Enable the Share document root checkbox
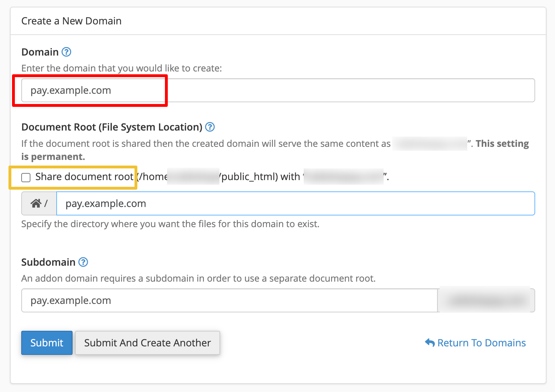555x392 pixels. pos(26,177)
